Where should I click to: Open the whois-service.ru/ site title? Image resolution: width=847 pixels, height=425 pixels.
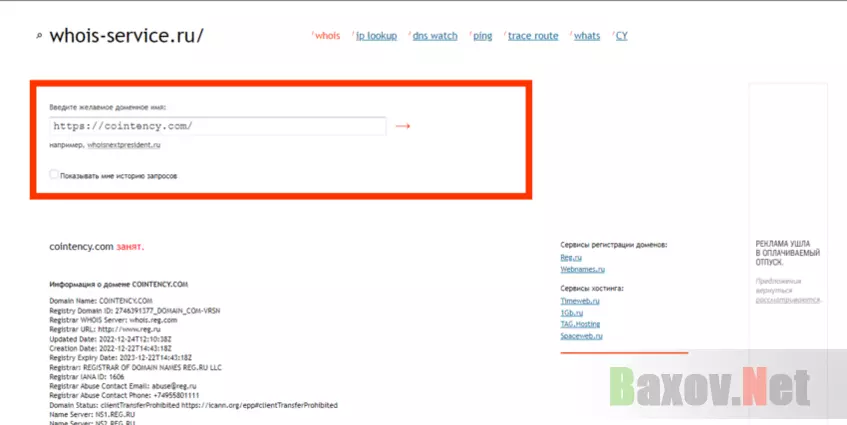tap(126, 36)
